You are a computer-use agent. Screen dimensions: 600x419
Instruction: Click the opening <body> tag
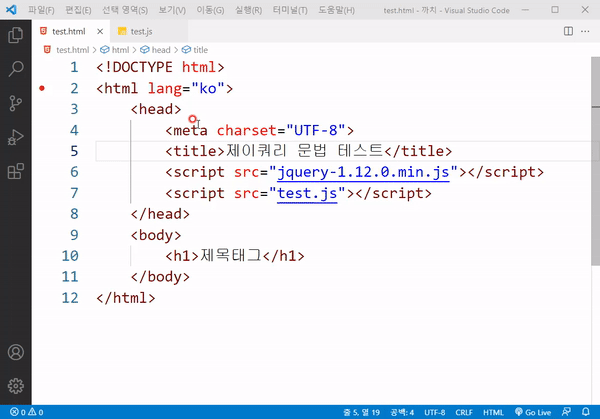click(x=156, y=235)
